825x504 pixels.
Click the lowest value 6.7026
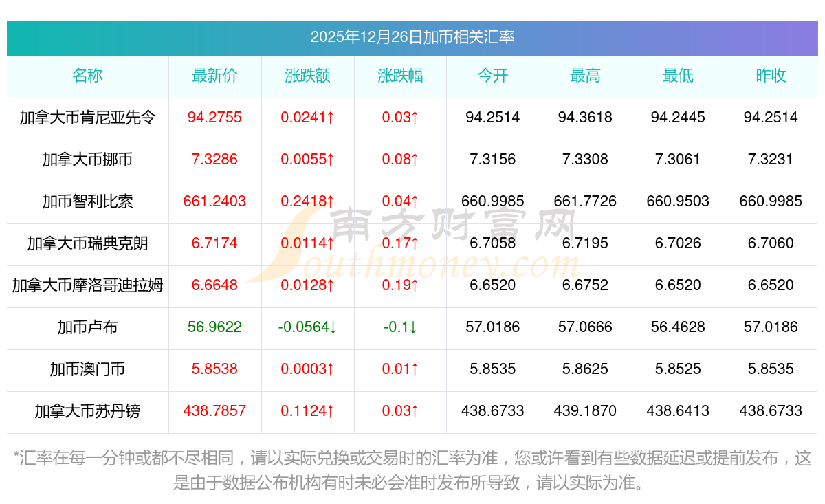coord(678,243)
